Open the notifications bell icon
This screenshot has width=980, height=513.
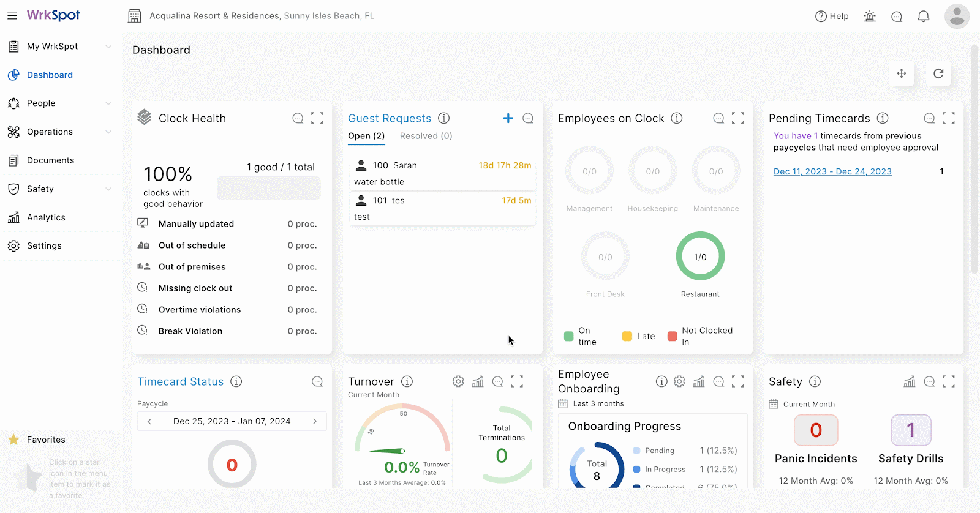point(923,17)
